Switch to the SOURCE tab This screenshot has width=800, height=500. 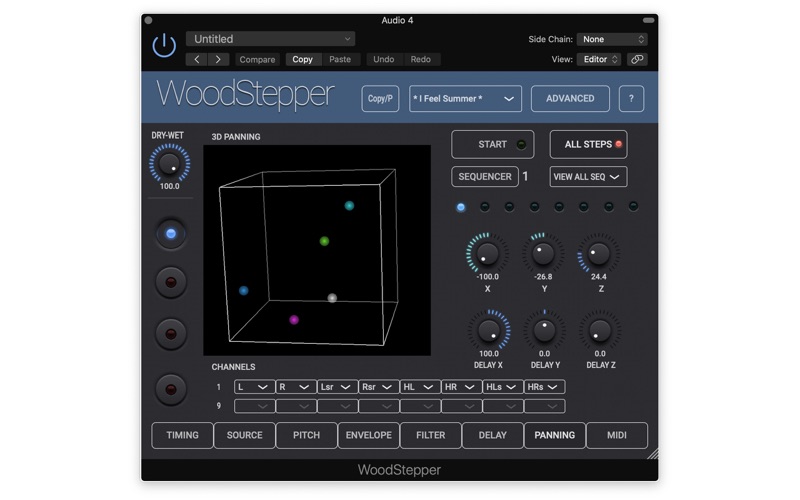pos(244,435)
